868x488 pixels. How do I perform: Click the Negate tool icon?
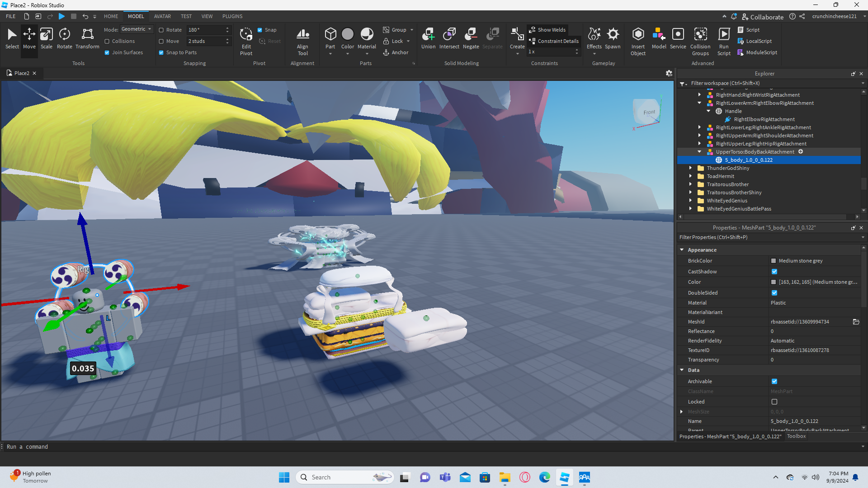(x=471, y=38)
